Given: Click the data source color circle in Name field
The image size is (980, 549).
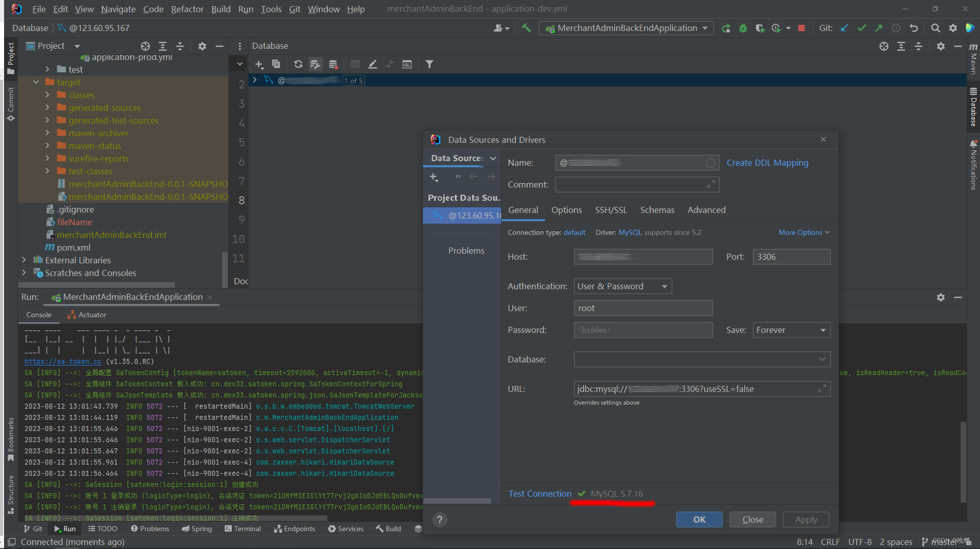Looking at the screenshot, I should coord(710,163).
